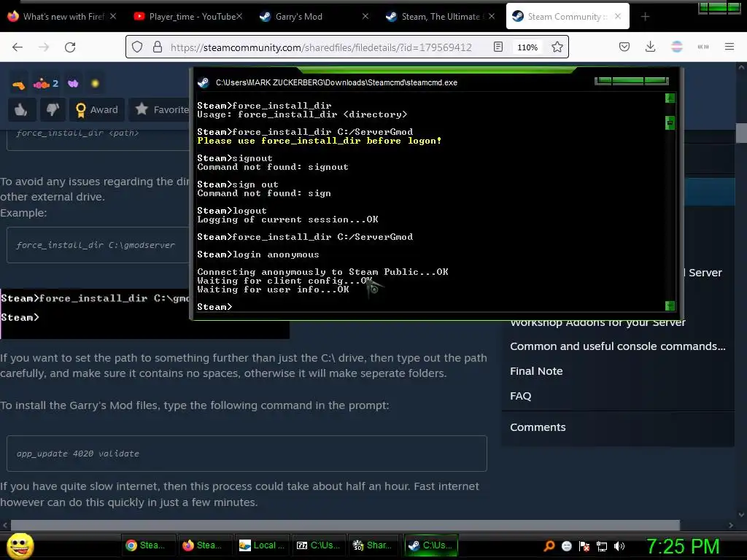Open the striped extension icon in the toolbar
The height and width of the screenshot is (560, 747).
point(676,47)
